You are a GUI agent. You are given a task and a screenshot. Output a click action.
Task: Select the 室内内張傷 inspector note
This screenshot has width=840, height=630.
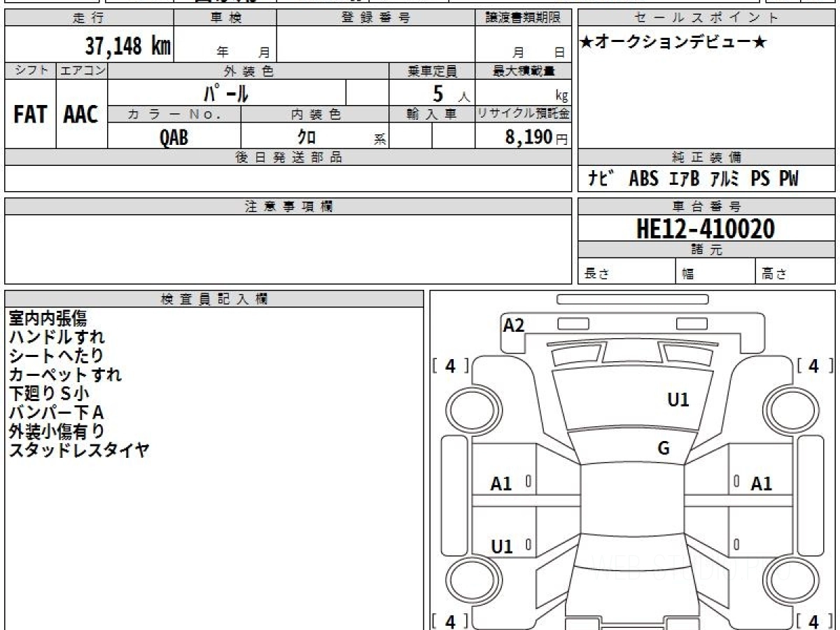point(48,318)
